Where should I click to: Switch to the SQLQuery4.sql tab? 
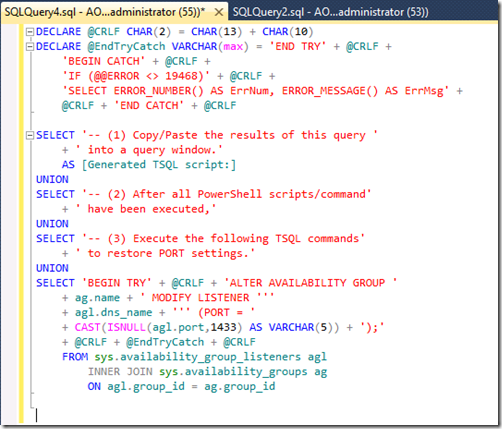(104, 12)
